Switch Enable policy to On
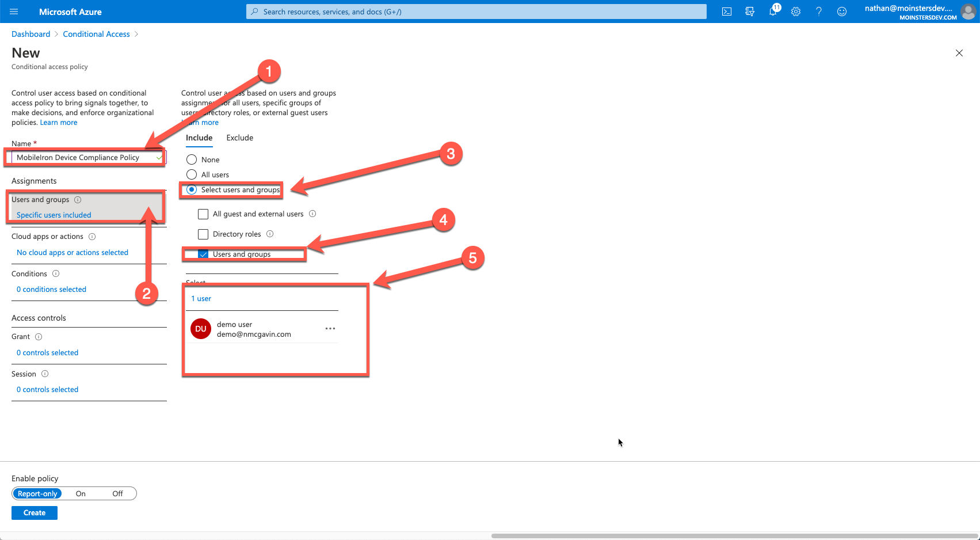980x540 pixels. (x=80, y=493)
